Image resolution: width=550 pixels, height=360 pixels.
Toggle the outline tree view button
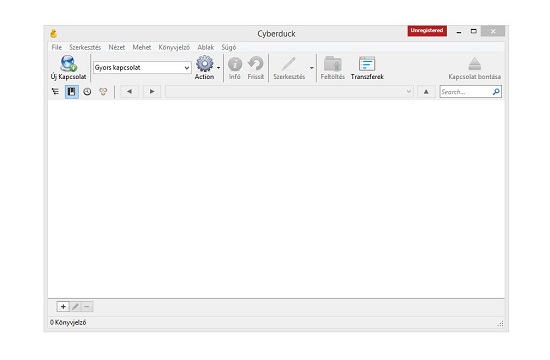pyautogui.click(x=55, y=92)
